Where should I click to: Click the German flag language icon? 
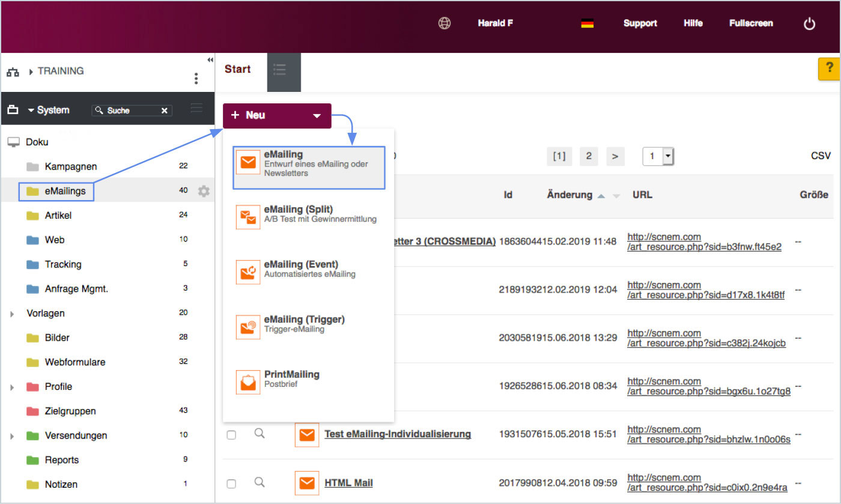[587, 23]
